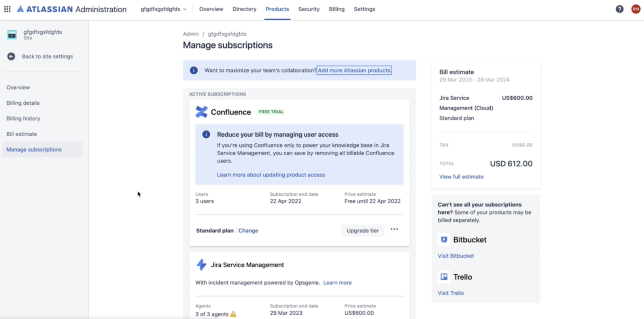Screen dimensions: 644x319
Task: Open the app switcher grid icon
Action: tap(7, 9)
